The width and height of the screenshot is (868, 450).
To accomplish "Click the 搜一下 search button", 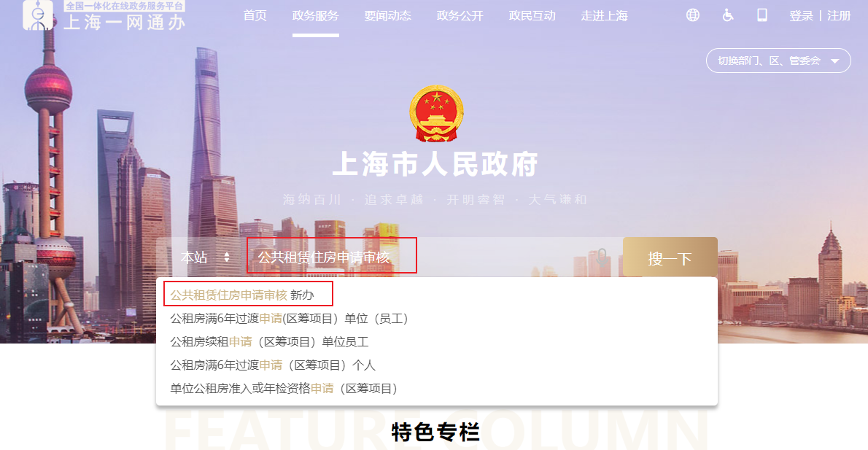I will pos(670,257).
